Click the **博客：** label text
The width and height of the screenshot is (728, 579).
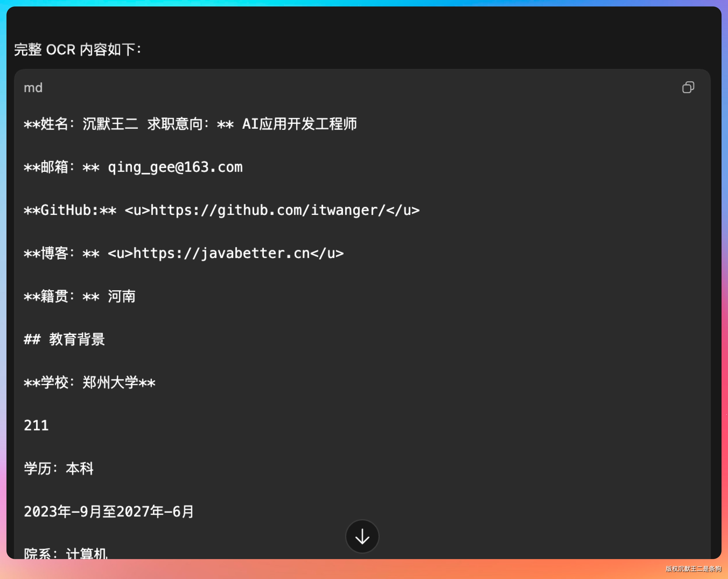(54, 253)
